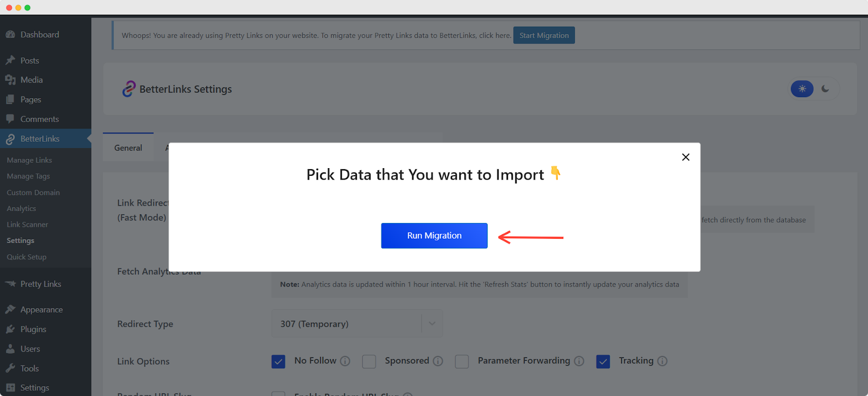Check the Parameter Forwarding checkbox
The height and width of the screenshot is (396, 868).
point(462,362)
